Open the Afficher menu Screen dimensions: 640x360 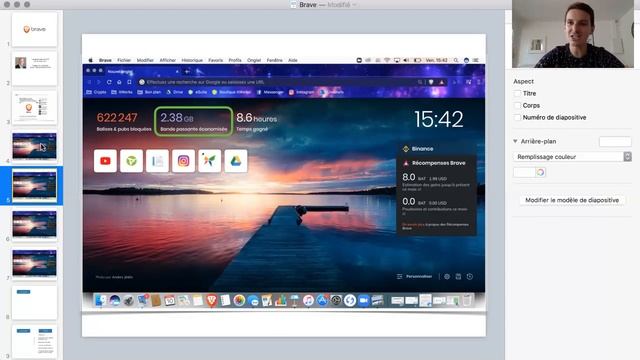[167, 60]
